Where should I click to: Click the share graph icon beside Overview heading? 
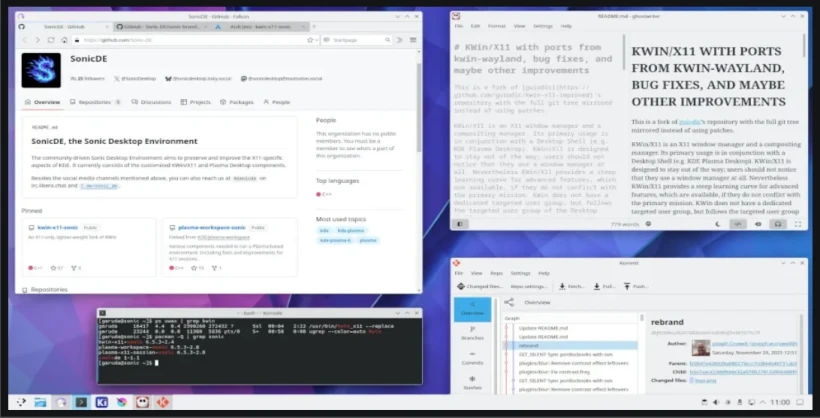coord(509,302)
